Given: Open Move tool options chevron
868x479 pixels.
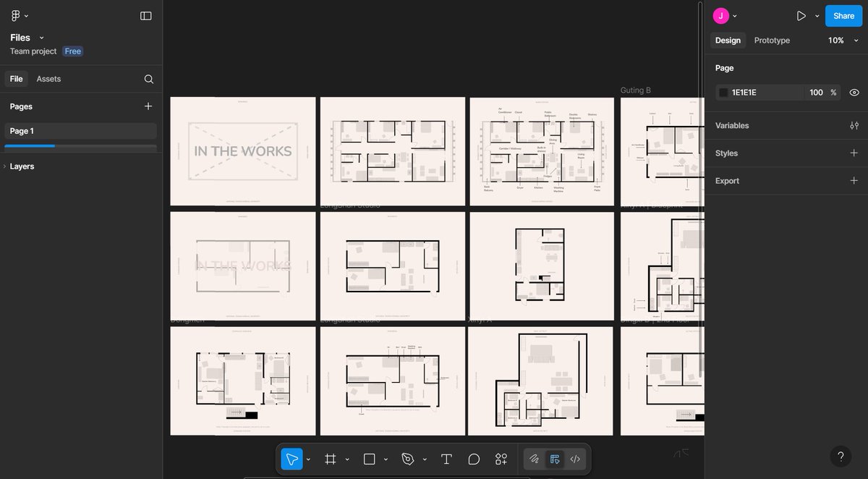Looking at the screenshot, I should (x=309, y=459).
